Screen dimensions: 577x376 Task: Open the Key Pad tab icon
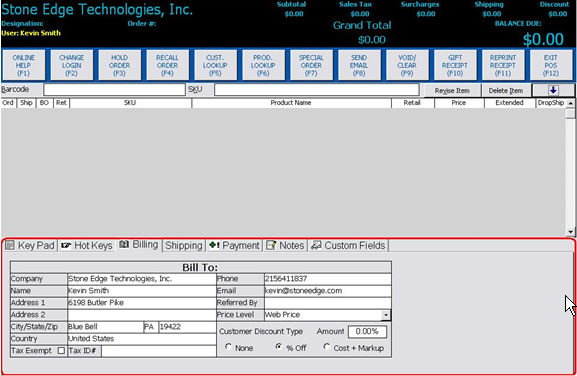coord(10,245)
